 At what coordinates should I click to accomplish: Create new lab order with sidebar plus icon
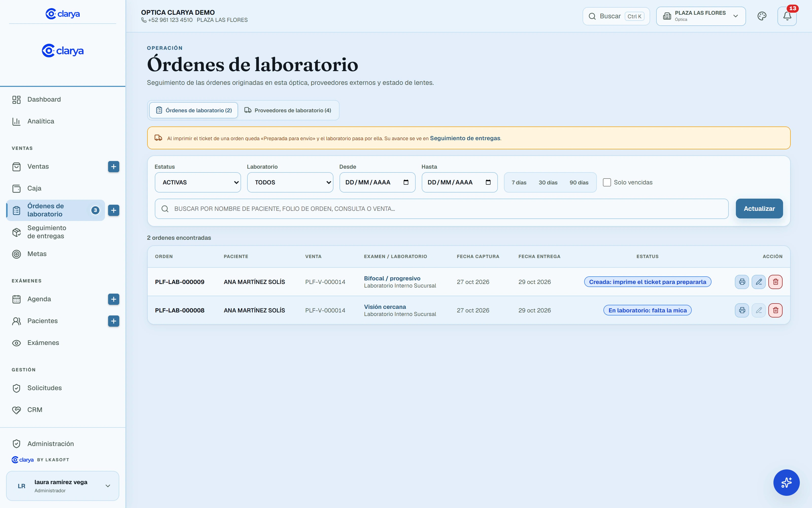114,210
